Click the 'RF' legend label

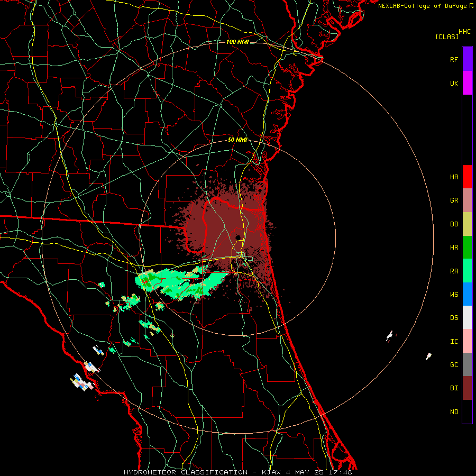[x=454, y=59]
